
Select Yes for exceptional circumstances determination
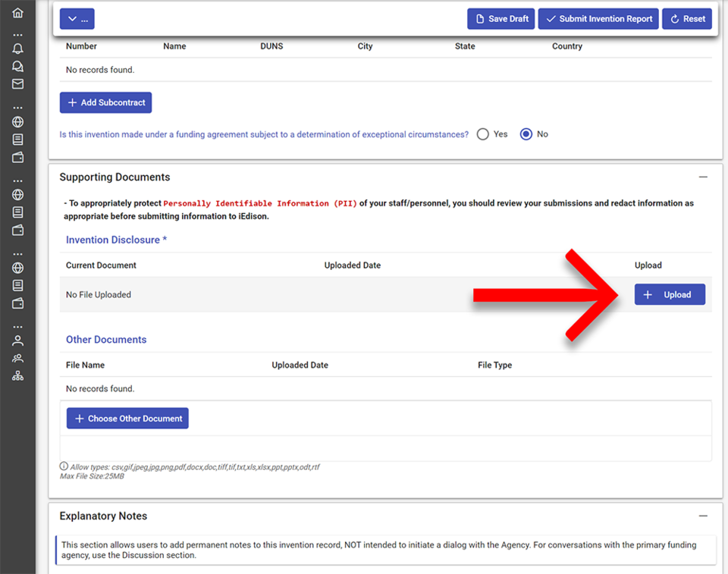(x=483, y=133)
